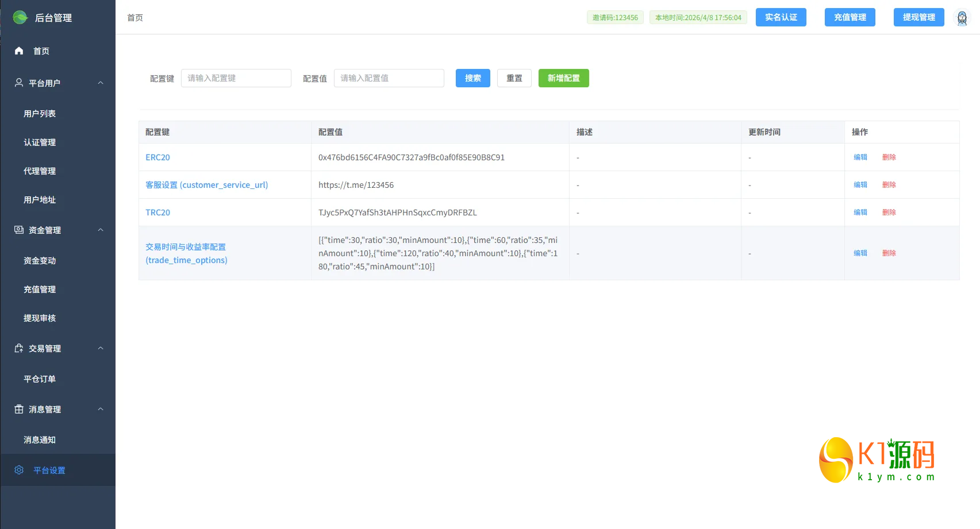Click the gear icon beside 平台设置
Image resolution: width=980 pixels, height=529 pixels.
[x=19, y=470]
